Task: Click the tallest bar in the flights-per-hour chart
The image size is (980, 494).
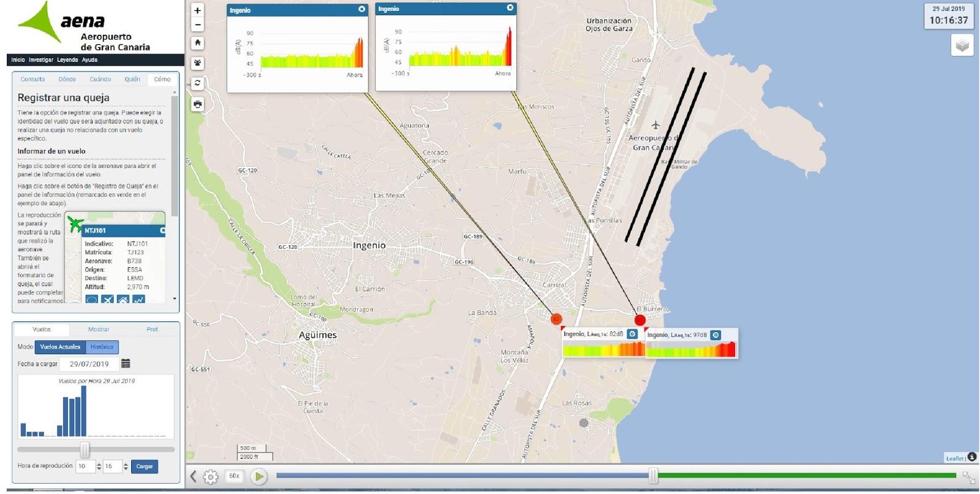Action: click(x=84, y=411)
